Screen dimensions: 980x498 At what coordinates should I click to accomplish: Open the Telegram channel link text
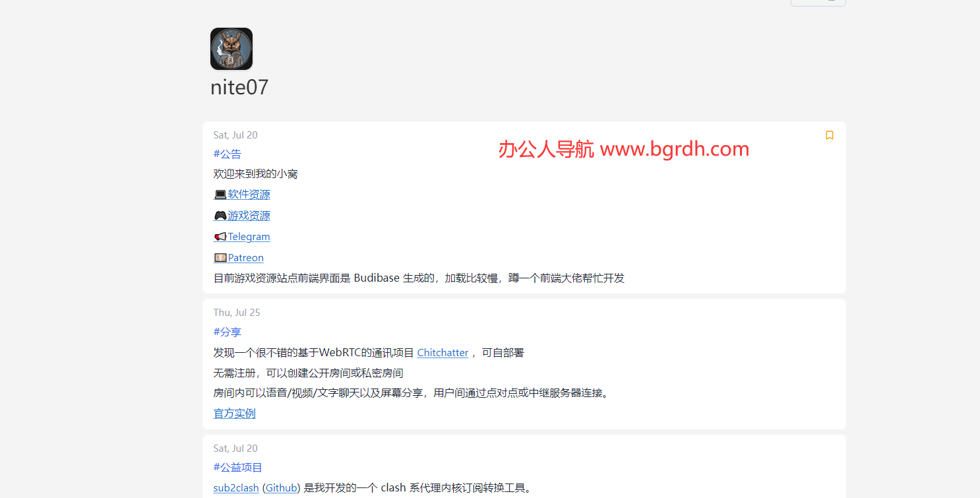pyautogui.click(x=249, y=237)
